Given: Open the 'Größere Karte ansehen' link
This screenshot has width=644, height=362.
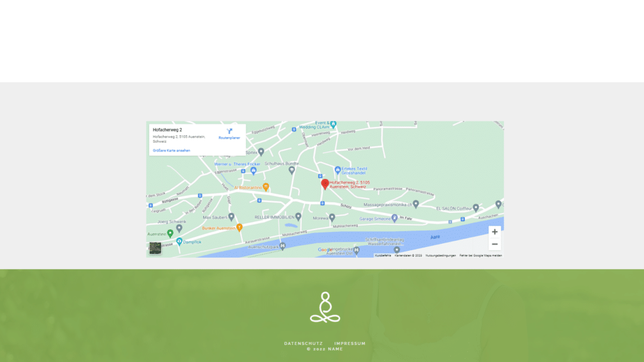Looking at the screenshot, I should coord(171,151).
